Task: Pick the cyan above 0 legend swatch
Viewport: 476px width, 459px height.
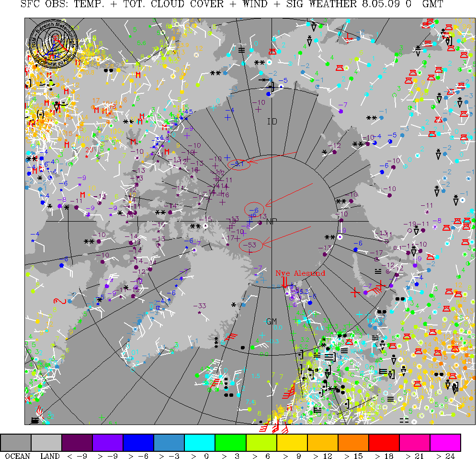Action: coord(200,442)
